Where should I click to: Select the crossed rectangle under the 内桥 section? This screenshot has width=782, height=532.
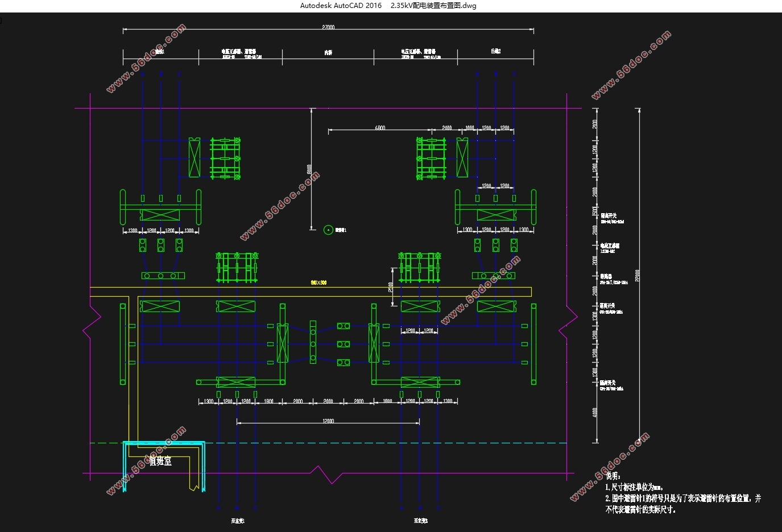(282, 343)
